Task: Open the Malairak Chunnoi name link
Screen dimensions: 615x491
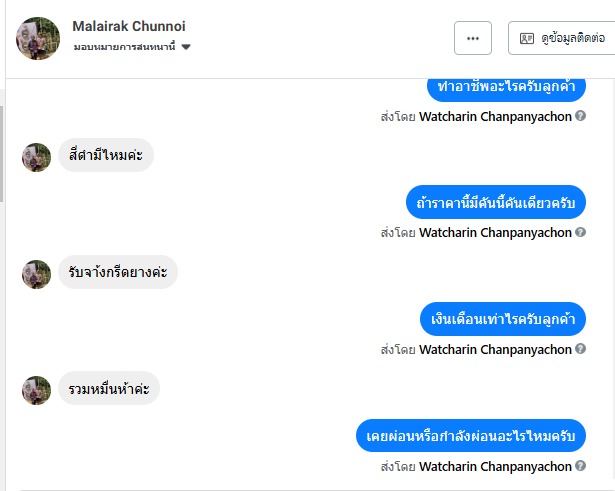Action: [x=129, y=26]
